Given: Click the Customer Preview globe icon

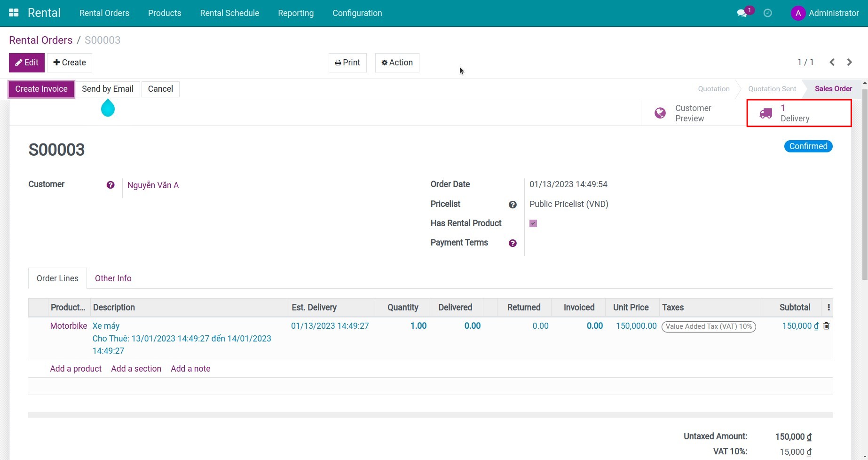Looking at the screenshot, I should (x=660, y=113).
